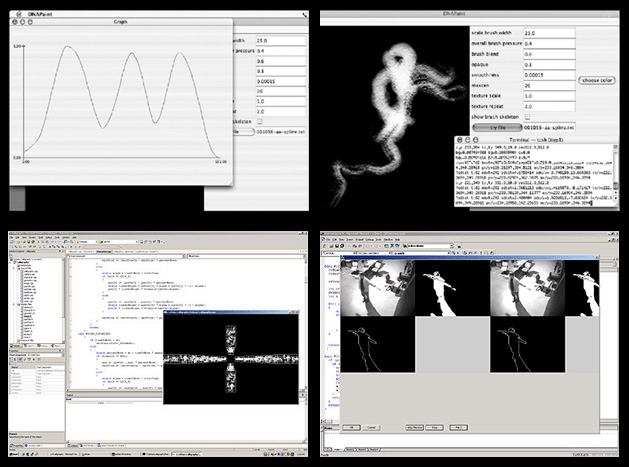Click the 21.0 field behind the Graph window
The height and width of the screenshot is (467, 629).
click(x=281, y=41)
